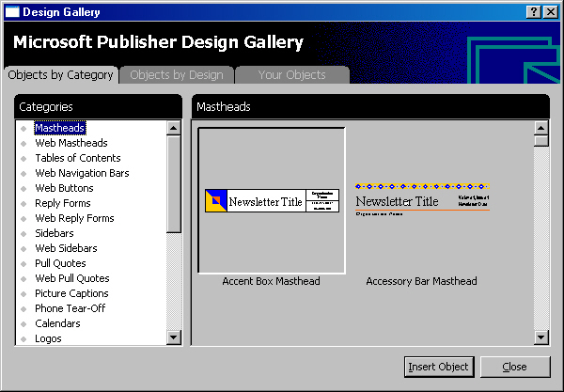Viewport: 564px width, 392px height.
Task: Click the Objects by Category tab
Action: 60,75
